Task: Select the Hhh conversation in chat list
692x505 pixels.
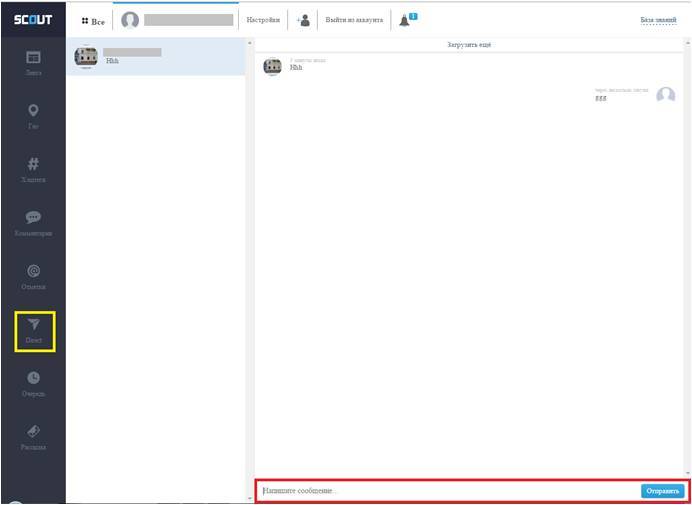Action: (x=155, y=58)
